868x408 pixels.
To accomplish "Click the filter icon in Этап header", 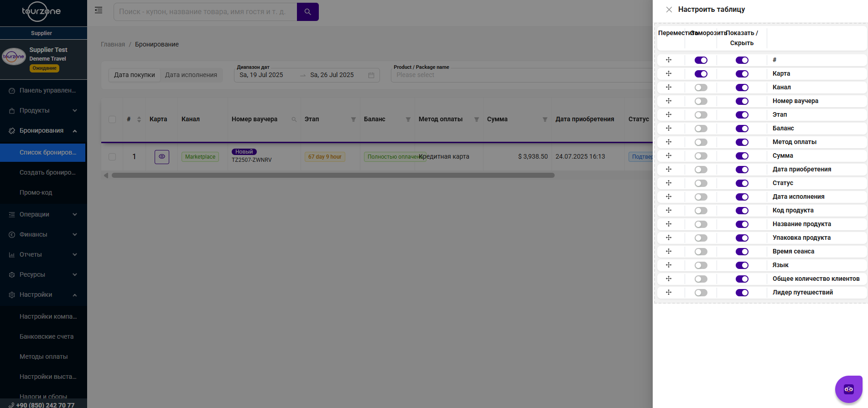I will click(x=353, y=119).
